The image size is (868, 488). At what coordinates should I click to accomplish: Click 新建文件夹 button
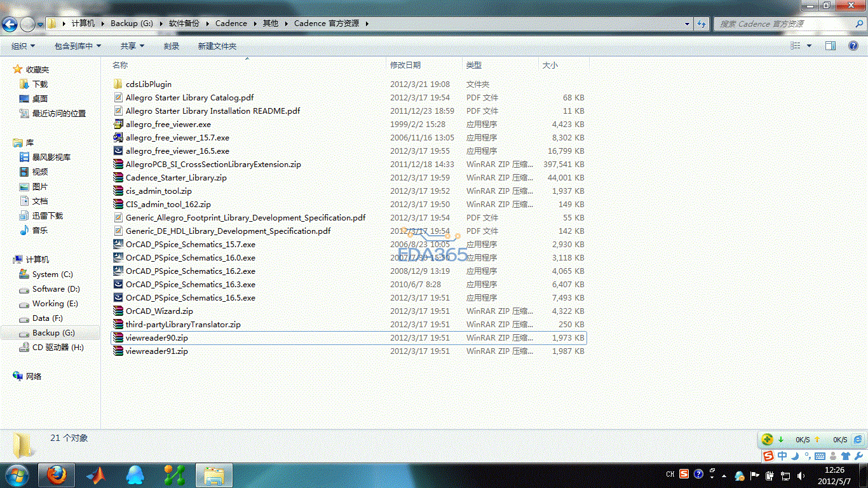[217, 46]
